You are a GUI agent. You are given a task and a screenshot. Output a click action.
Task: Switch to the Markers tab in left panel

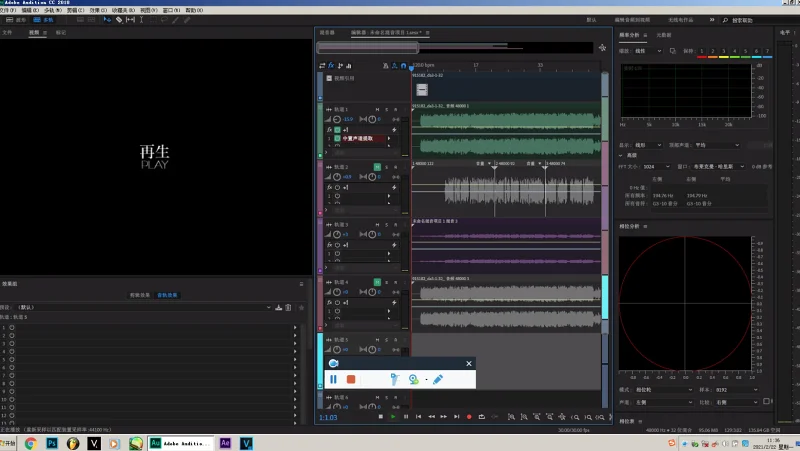[x=61, y=33]
